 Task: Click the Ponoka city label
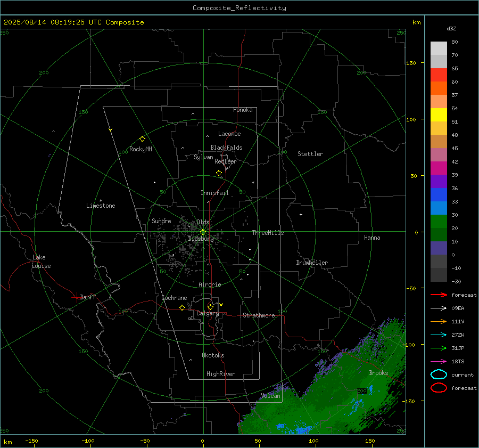pyautogui.click(x=243, y=110)
